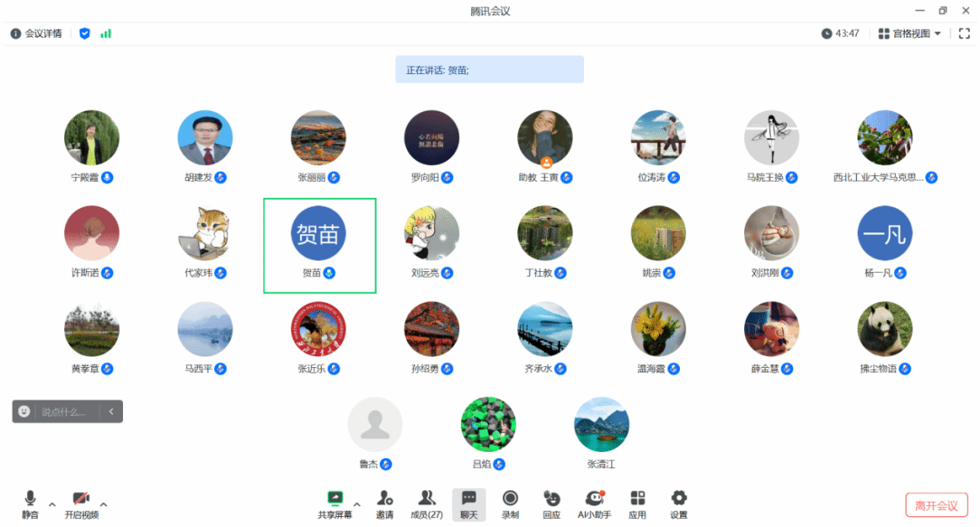The image size is (980, 527).
Task: Open 会议详情 meeting details
Action: click(x=36, y=33)
